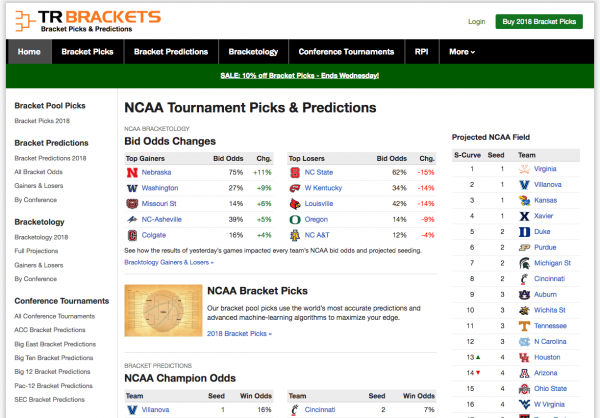Open Bracketology 2018 sidebar link
Screen dimensions: 600x418
pyautogui.click(x=41, y=237)
